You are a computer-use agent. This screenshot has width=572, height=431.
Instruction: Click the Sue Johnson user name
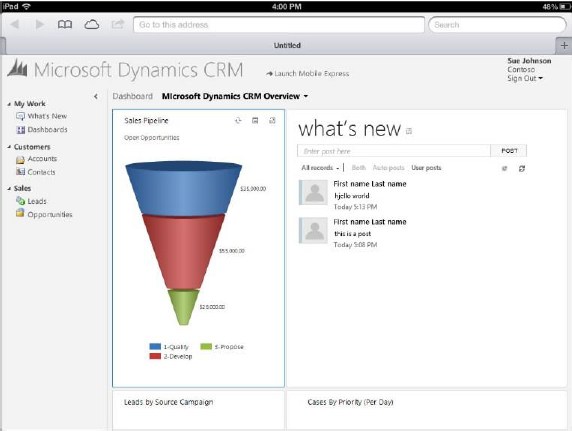point(529,61)
